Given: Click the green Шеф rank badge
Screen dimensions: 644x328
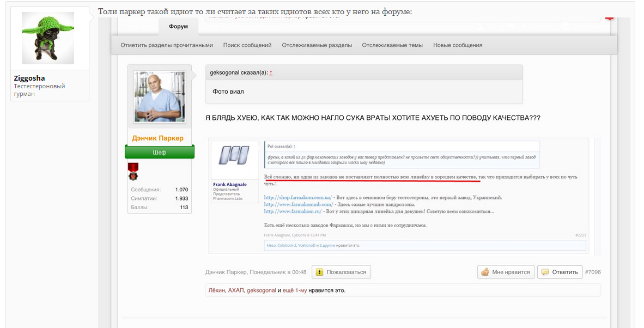Looking at the screenshot, I should [159, 152].
